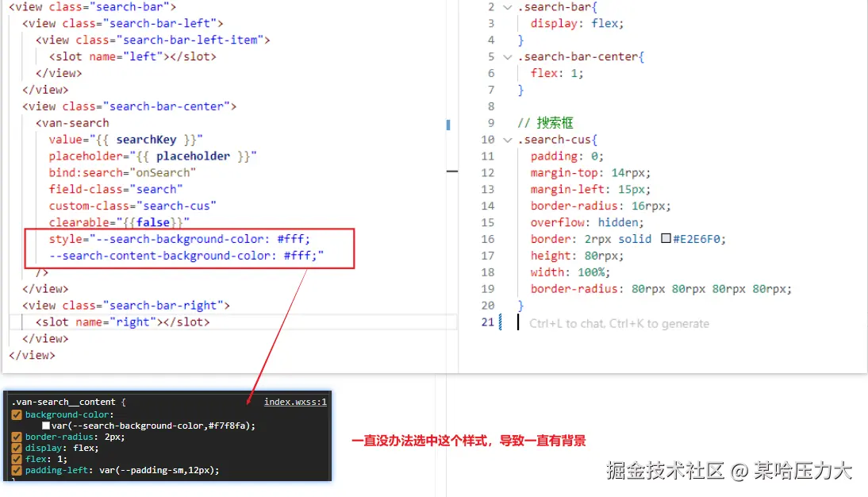Disable the padding-left property checkbox
Screen dimensions: 868x497
point(17,470)
